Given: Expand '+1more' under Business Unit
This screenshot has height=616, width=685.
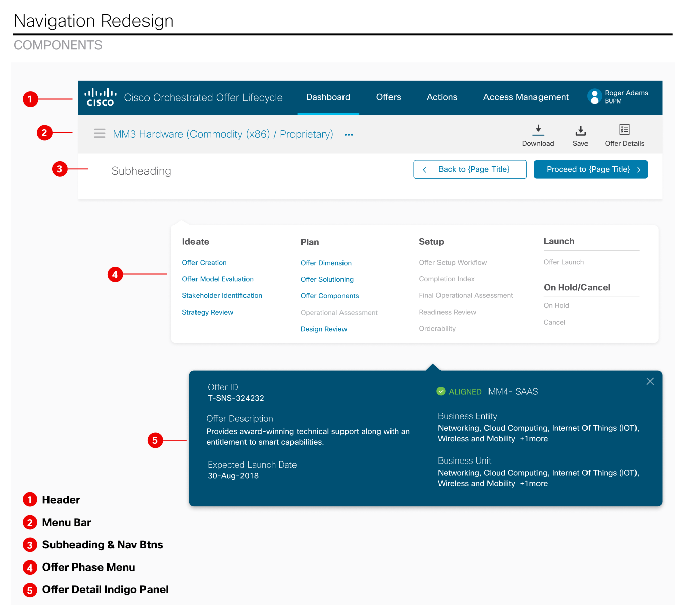Looking at the screenshot, I should 534,484.
